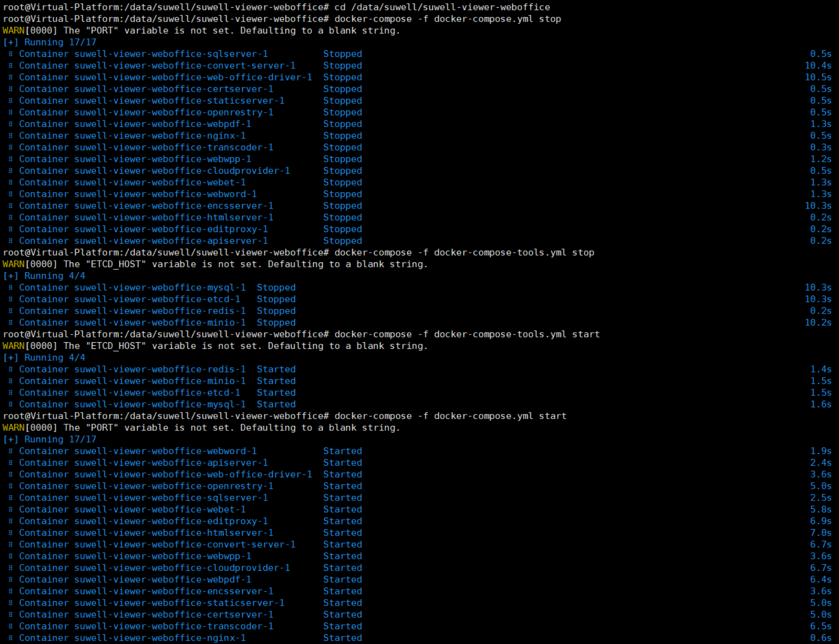839x644 pixels.
Task: Click Stopped status beside mysql-1 container
Action: point(276,287)
